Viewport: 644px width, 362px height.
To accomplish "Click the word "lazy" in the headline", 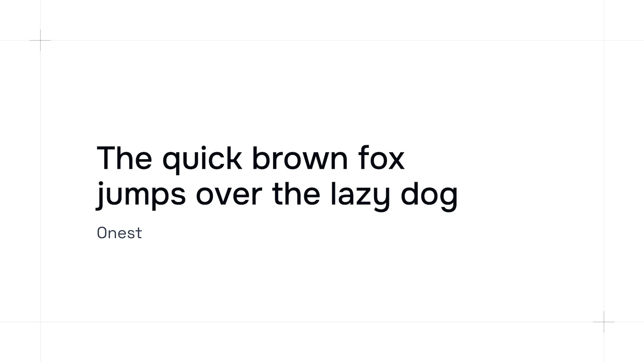I will (360, 195).
